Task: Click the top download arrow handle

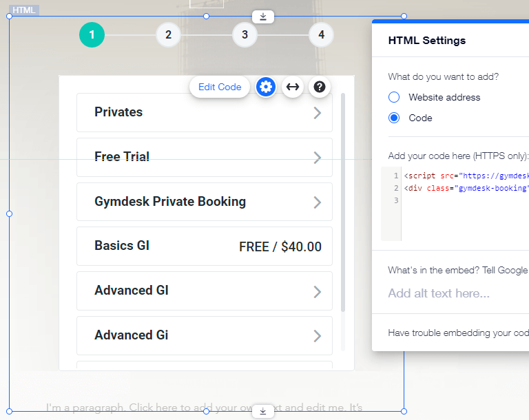Action: click(263, 17)
